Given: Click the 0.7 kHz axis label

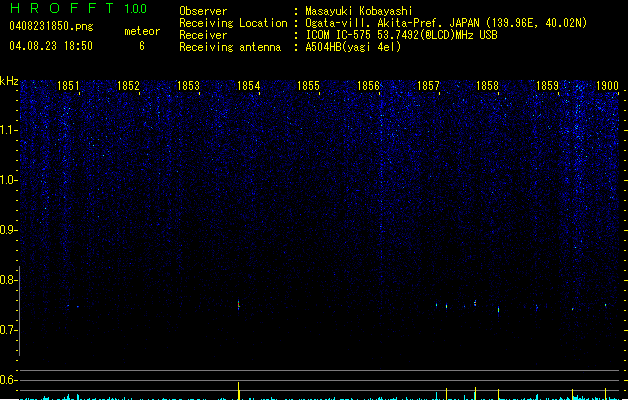Looking at the screenshot, I should coord(8,330).
